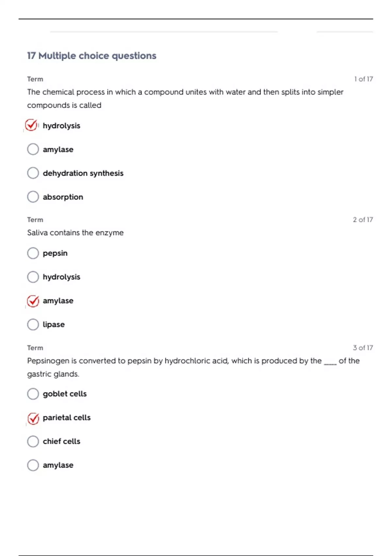Select the pepsin radio button
The width and height of the screenshot is (392, 556).
pos(33,253)
